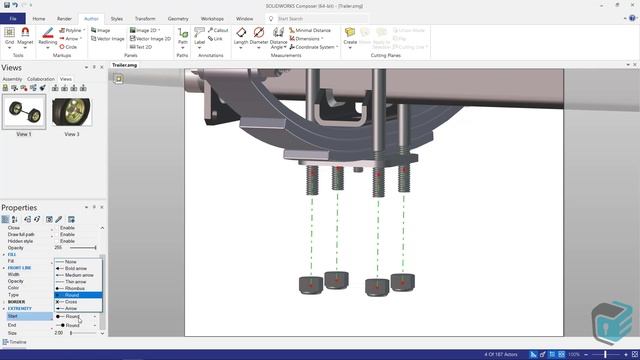Image resolution: width=640 pixels, height=360 pixels.
Task: Open the Grid dropdown arrow
Action: point(9,48)
